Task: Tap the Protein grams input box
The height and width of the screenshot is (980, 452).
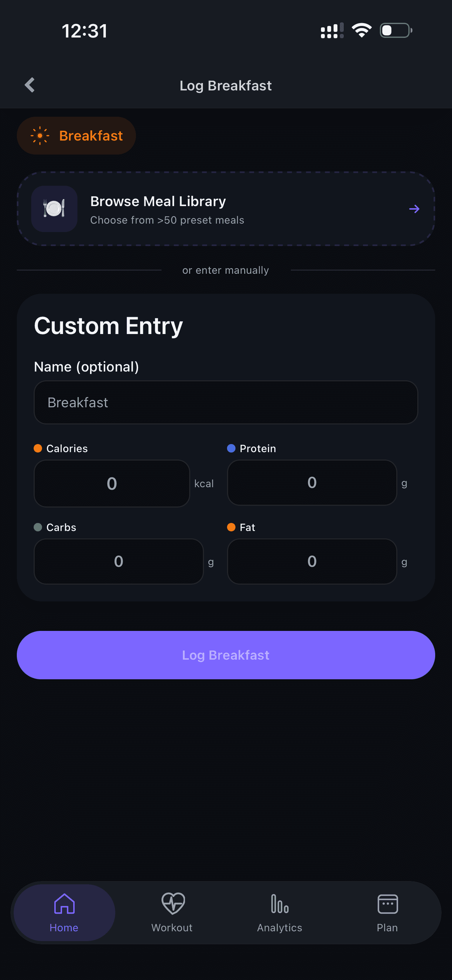Action: coord(312,483)
